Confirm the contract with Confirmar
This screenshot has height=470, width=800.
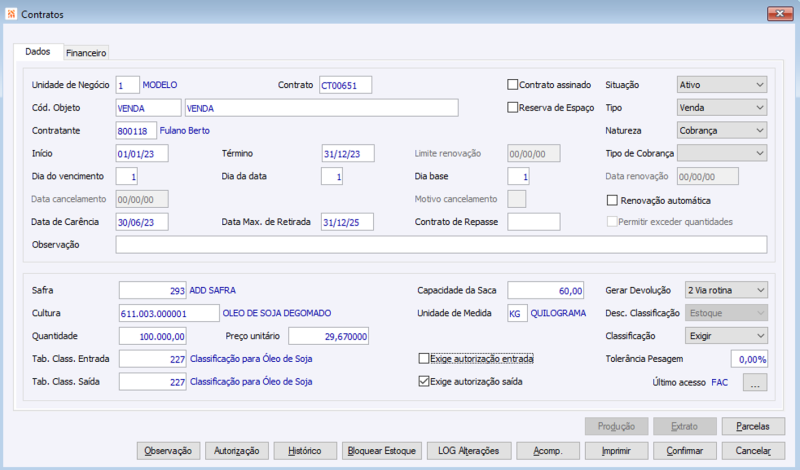685,451
